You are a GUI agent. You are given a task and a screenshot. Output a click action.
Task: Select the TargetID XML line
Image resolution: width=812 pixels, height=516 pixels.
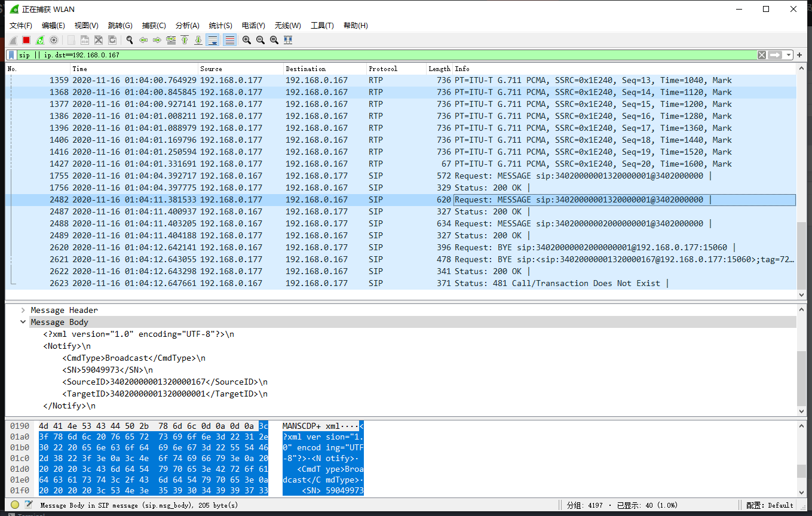[x=165, y=394]
